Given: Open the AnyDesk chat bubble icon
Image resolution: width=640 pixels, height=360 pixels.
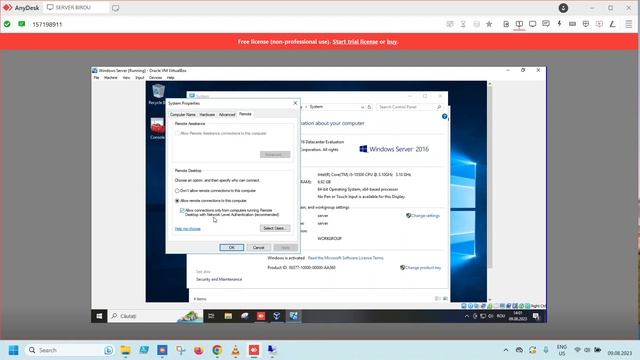Looking at the screenshot, I should coord(546,24).
